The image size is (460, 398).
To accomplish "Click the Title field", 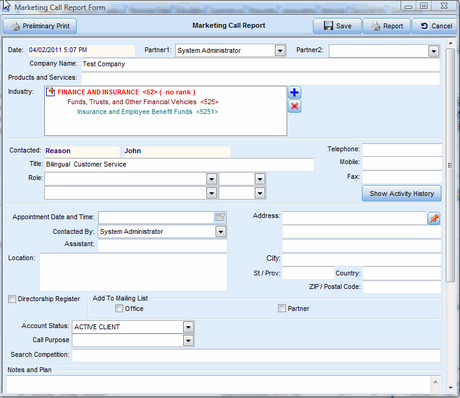I will (x=179, y=165).
